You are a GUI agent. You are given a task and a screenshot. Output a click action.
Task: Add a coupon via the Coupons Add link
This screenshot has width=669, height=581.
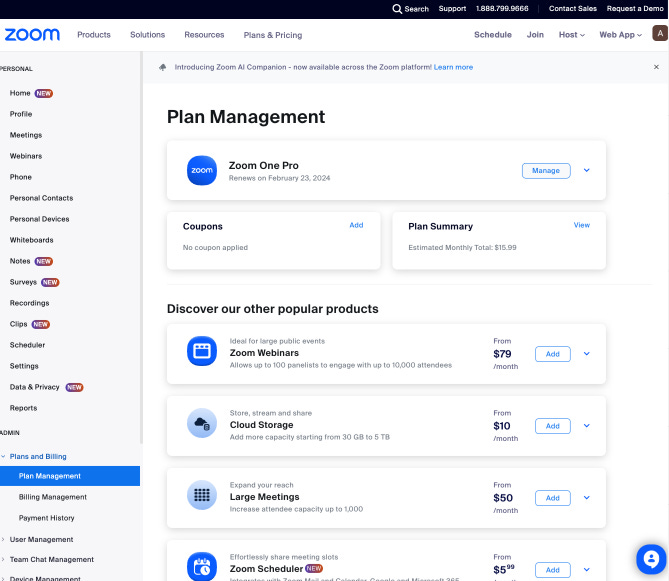click(356, 225)
